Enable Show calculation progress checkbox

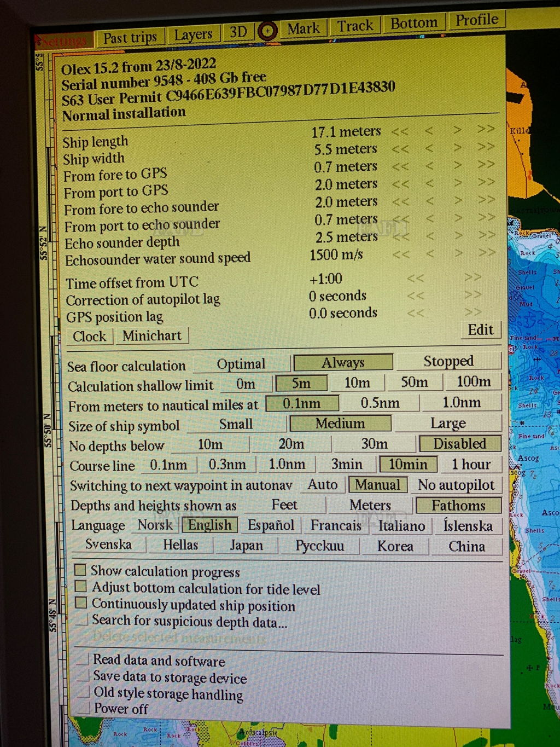click(80, 570)
